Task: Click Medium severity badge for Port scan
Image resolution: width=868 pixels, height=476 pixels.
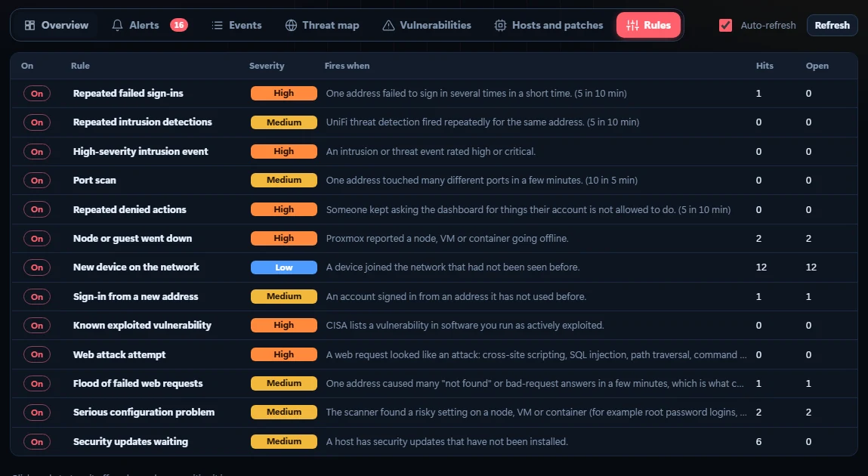Action: coord(284,181)
